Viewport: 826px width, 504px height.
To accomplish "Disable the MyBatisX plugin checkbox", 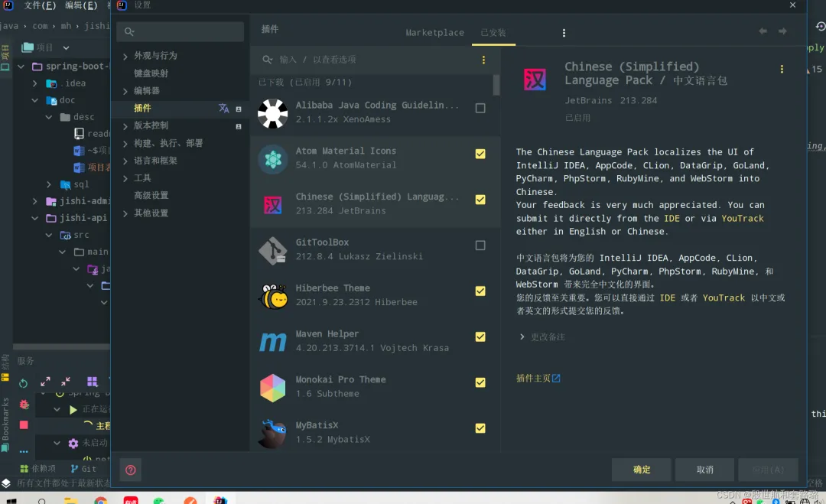I will coord(480,428).
